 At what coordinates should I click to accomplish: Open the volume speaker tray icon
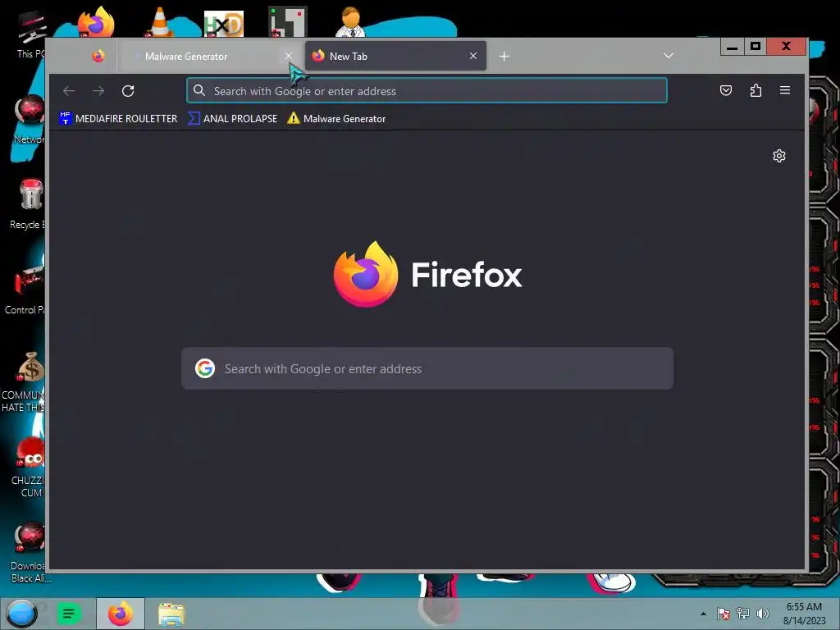[762, 614]
